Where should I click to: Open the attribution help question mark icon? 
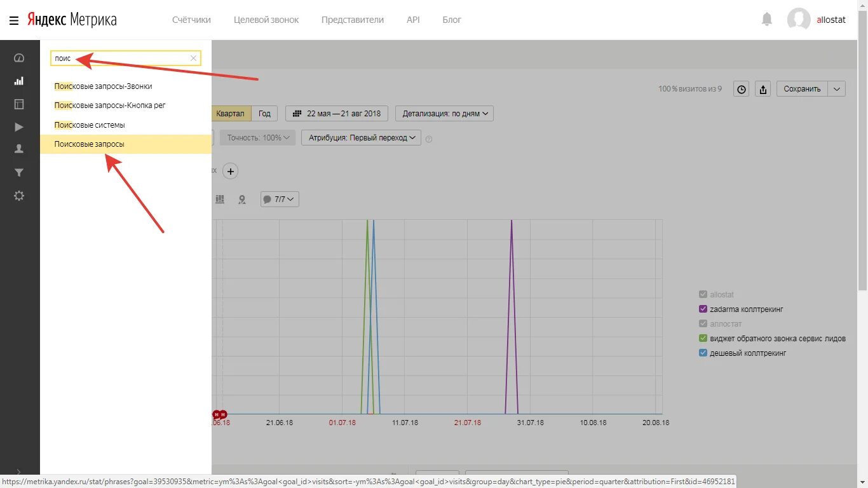pyautogui.click(x=429, y=139)
